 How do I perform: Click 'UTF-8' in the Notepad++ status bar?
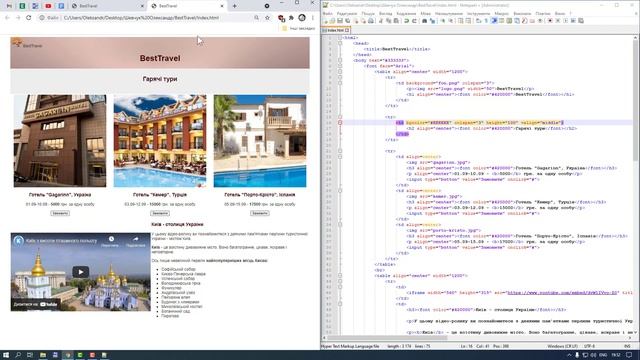[589, 346]
